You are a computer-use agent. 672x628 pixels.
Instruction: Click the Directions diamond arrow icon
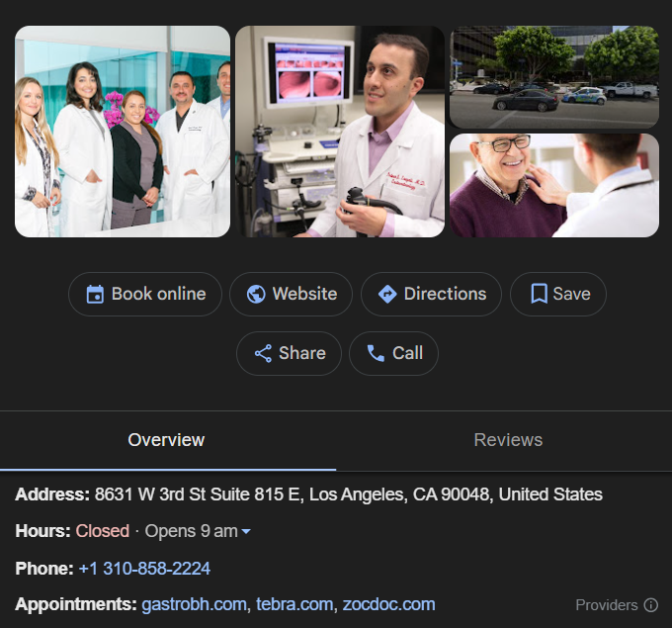[387, 294]
